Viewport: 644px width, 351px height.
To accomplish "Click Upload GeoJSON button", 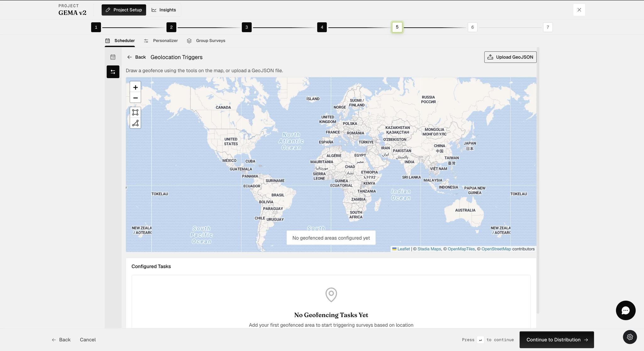I will click(510, 57).
